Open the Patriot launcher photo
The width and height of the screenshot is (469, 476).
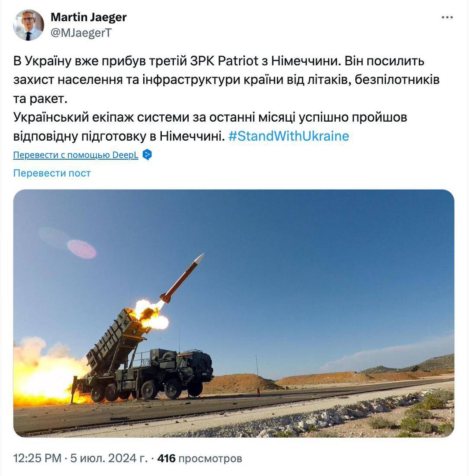tap(234, 313)
